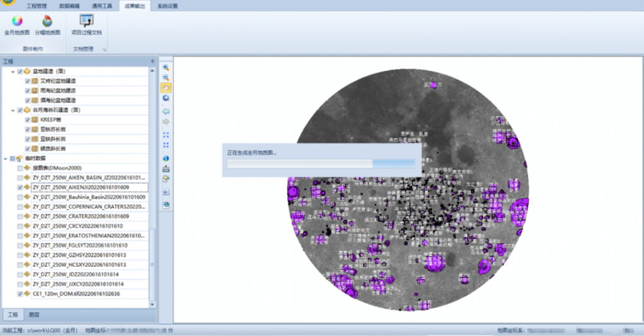Collapse the 临时数据 tree node
The height and width of the screenshot is (336, 644).
click(5, 159)
